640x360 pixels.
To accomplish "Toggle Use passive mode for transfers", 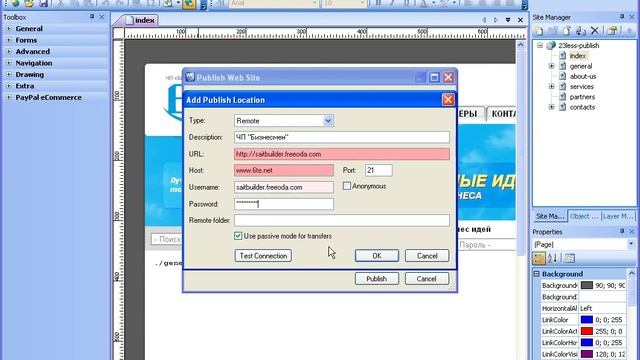I will pyautogui.click(x=238, y=236).
